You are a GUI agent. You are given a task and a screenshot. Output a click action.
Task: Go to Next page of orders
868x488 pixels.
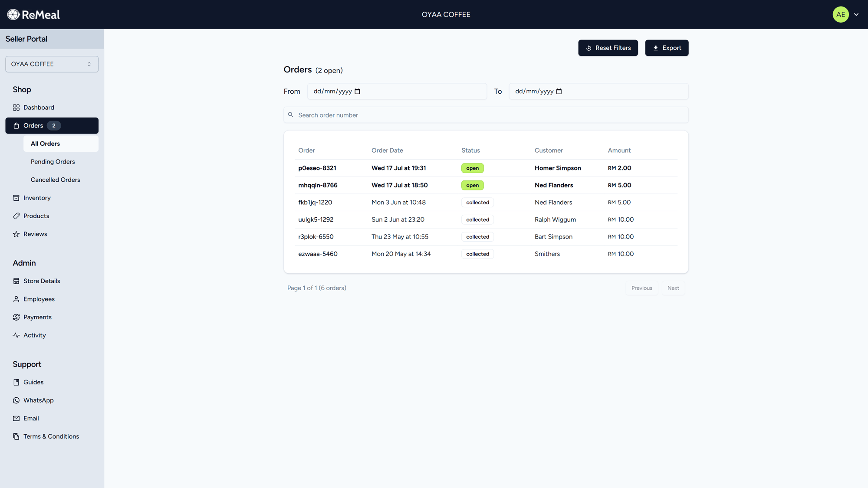pyautogui.click(x=673, y=288)
